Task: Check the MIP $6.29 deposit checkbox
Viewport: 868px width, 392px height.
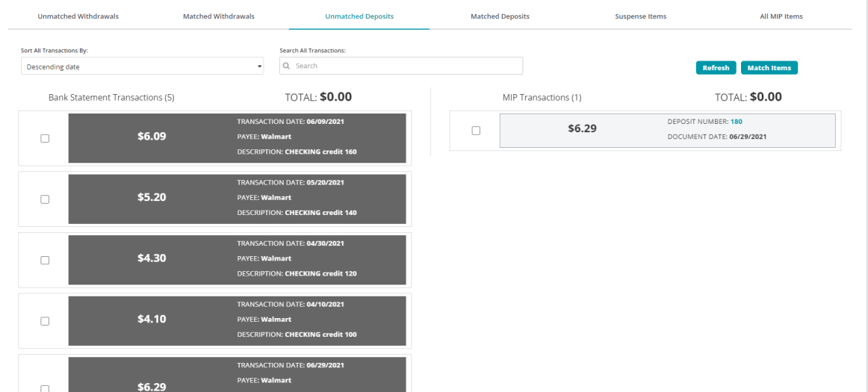Action: [x=475, y=131]
